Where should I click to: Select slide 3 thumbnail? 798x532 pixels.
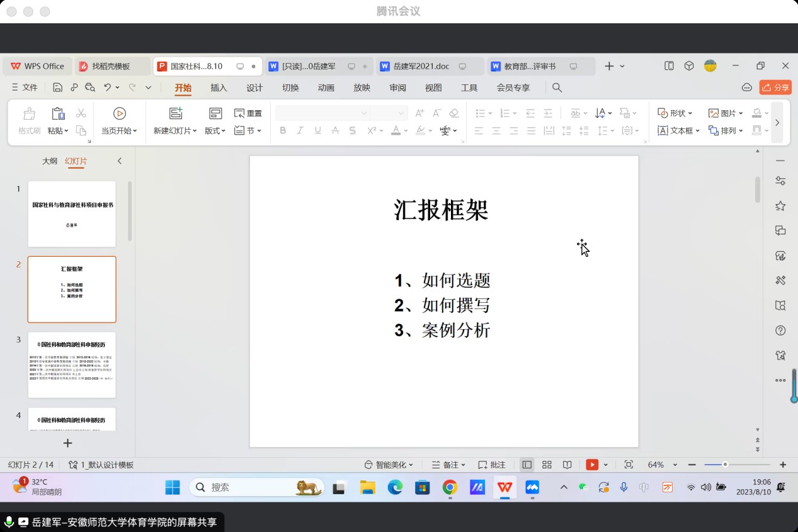click(x=72, y=365)
